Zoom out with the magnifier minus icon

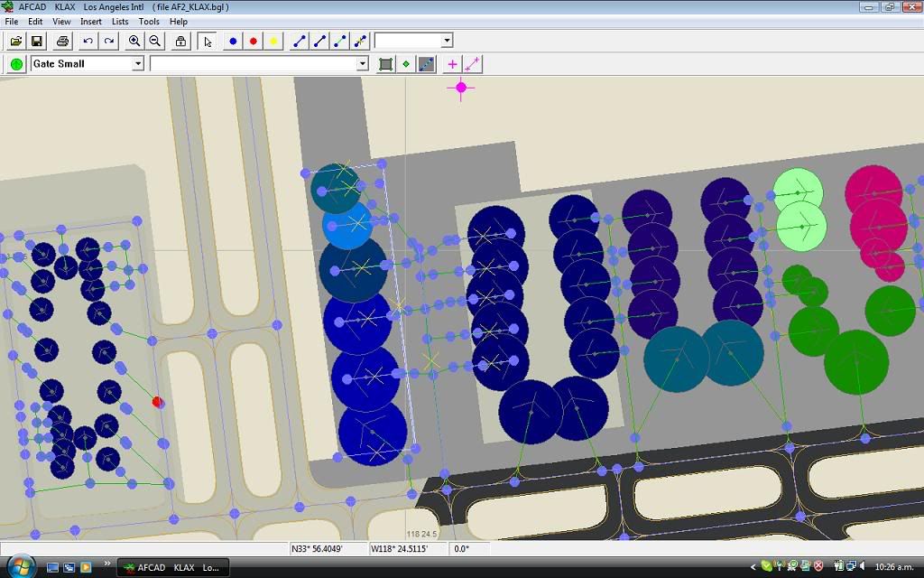pos(155,41)
